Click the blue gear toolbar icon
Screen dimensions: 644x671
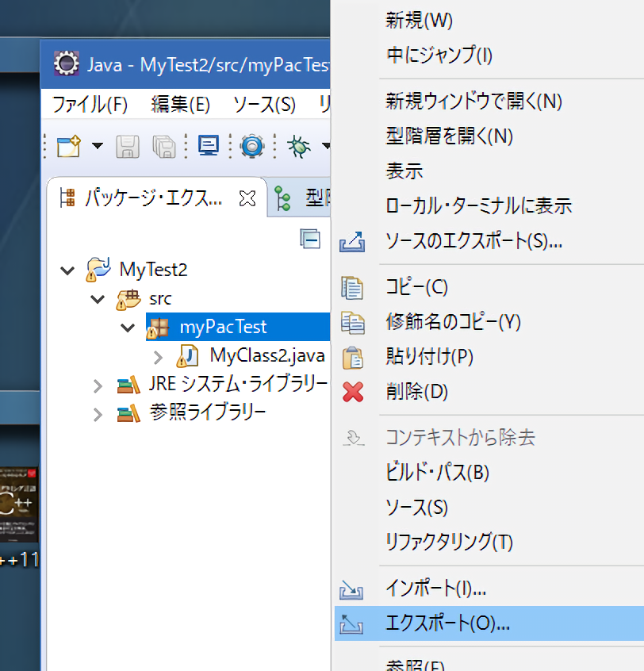click(x=252, y=146)
